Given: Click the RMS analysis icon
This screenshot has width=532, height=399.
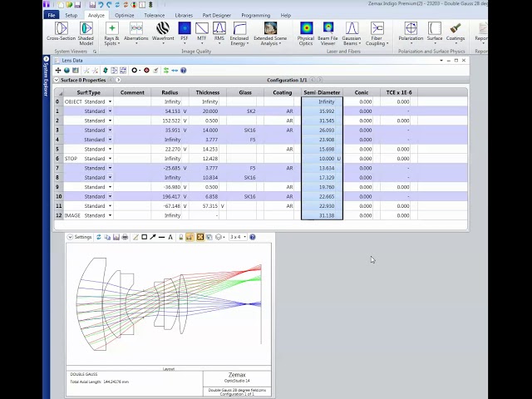Looking at the screenshot, I should (219, 28).
